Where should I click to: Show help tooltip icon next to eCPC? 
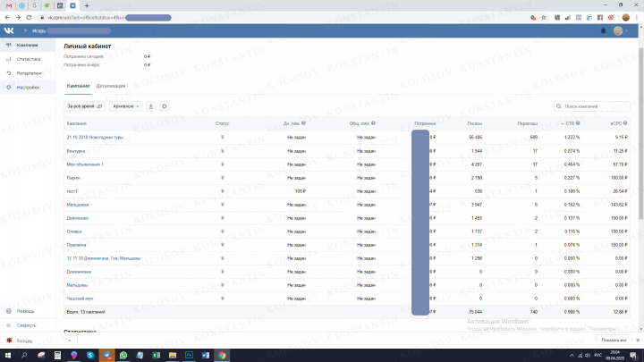pyautogui.click(x=625, y=123)
